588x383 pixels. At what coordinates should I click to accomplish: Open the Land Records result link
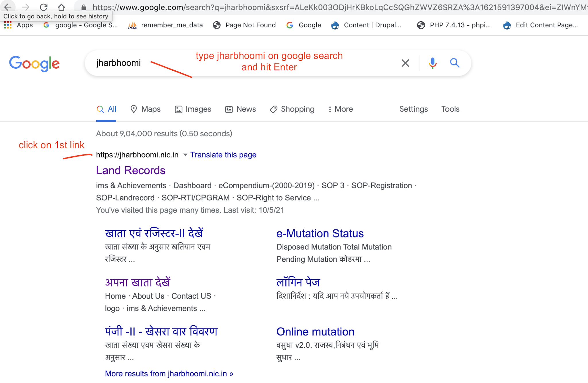click(x=131, y=171)
